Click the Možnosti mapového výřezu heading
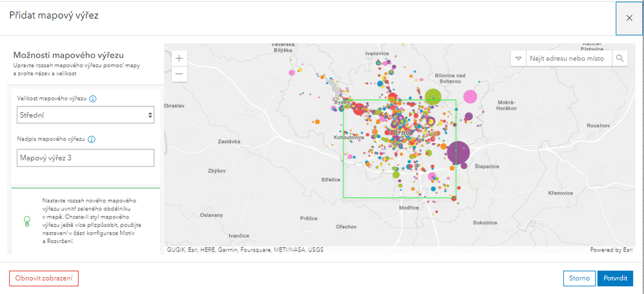 pos(68,55)
